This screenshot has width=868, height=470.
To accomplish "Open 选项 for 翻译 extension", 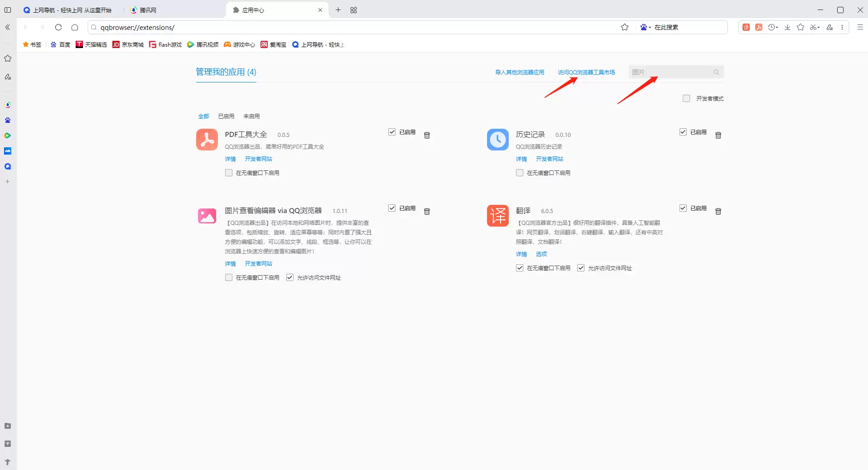I will click(541, 254).
